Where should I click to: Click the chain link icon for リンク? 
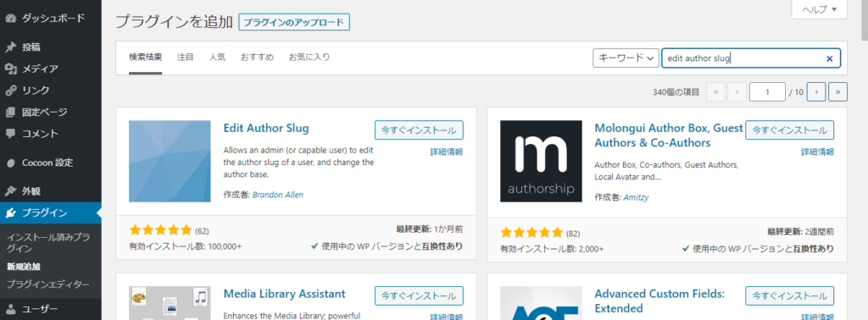pos(10,91)
